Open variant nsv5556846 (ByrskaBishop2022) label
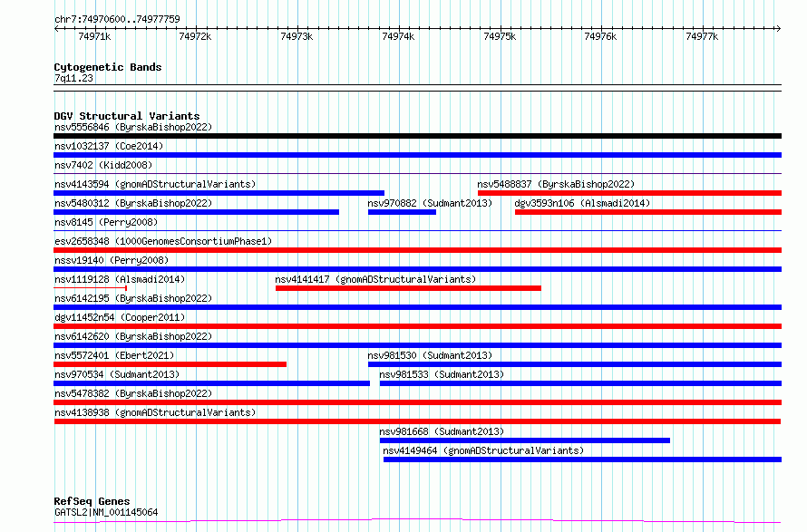Viewport: 807px width, 532px height. click(x=133, y=127)
